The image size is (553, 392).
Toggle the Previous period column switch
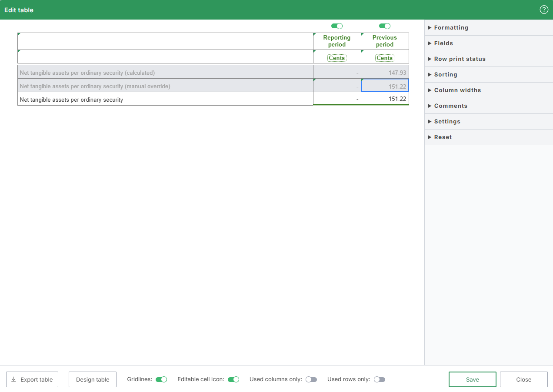pos(385,26)
